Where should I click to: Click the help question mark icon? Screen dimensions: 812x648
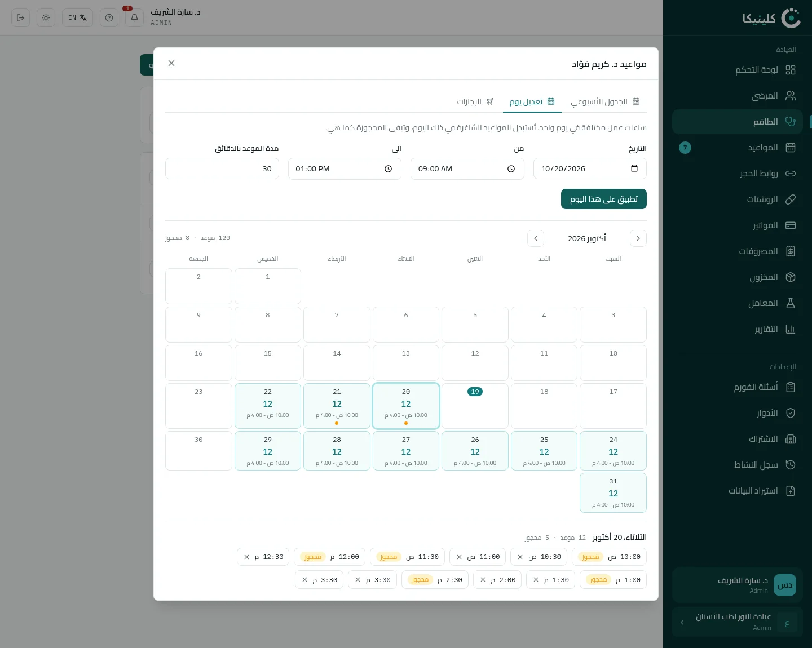(x=109, y=17)
